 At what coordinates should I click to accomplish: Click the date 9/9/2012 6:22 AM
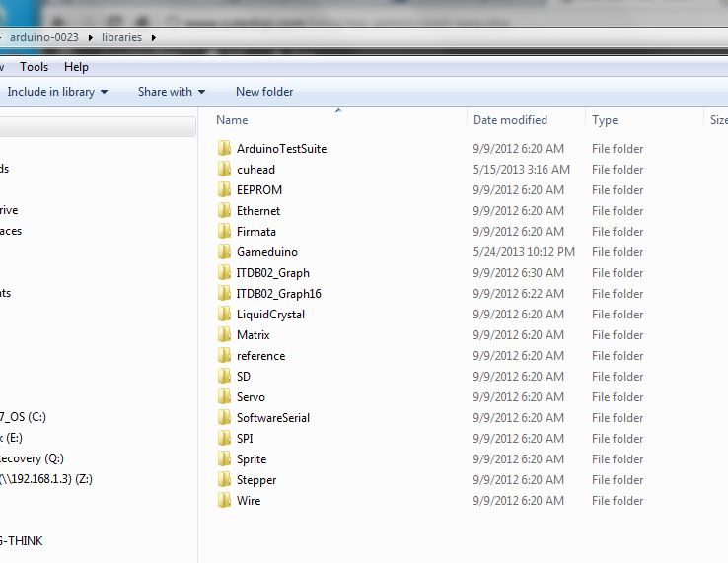(518, 294)
